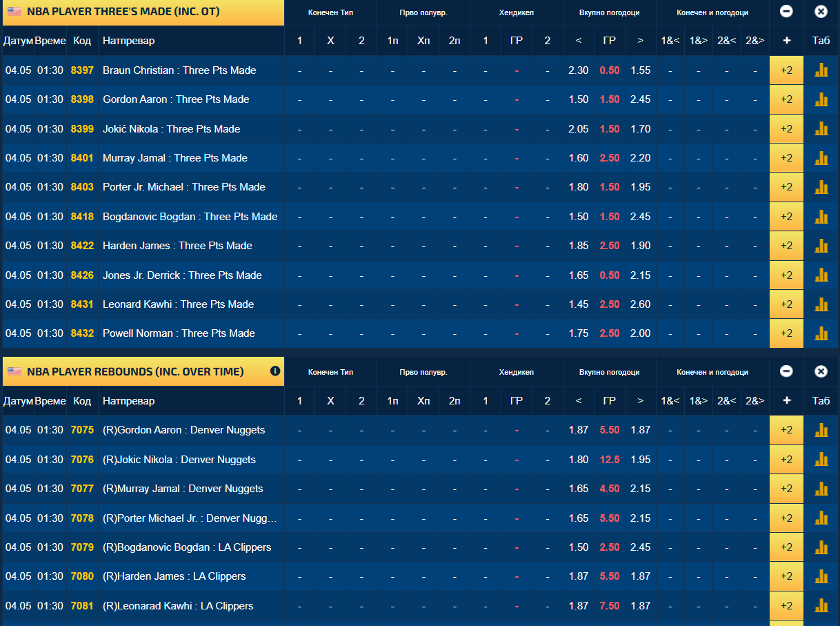Click the Таб column header in Rebounds table
Image resolution: width=840 pixels, height=626 pixels.
point(821,401)
